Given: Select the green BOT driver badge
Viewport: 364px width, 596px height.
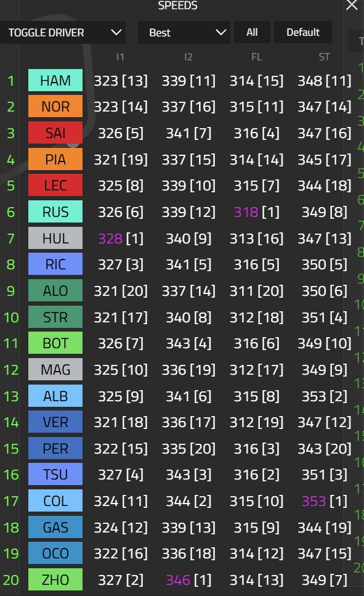Looking at the screenshot, I should (55, 343).
